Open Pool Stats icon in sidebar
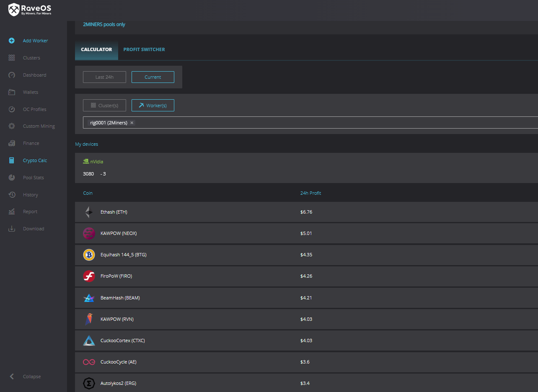The width and height of the screenshot is (538, 392). pos(12,178)
